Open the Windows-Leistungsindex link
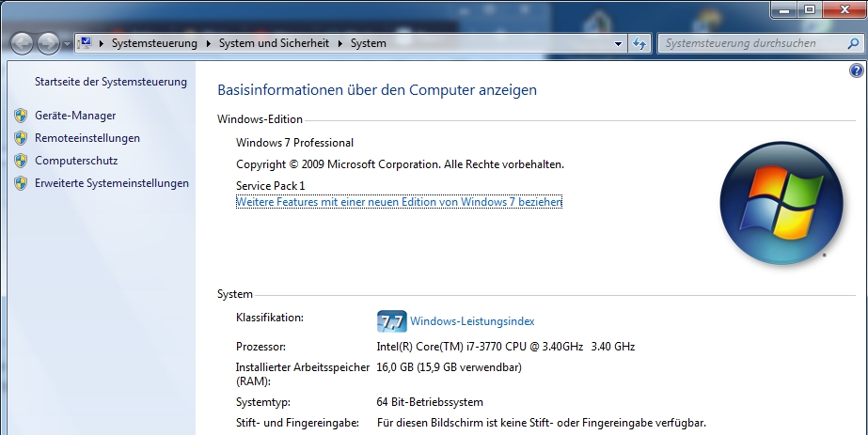The height and width of the screenshot is (435, 868). (472, 321)
